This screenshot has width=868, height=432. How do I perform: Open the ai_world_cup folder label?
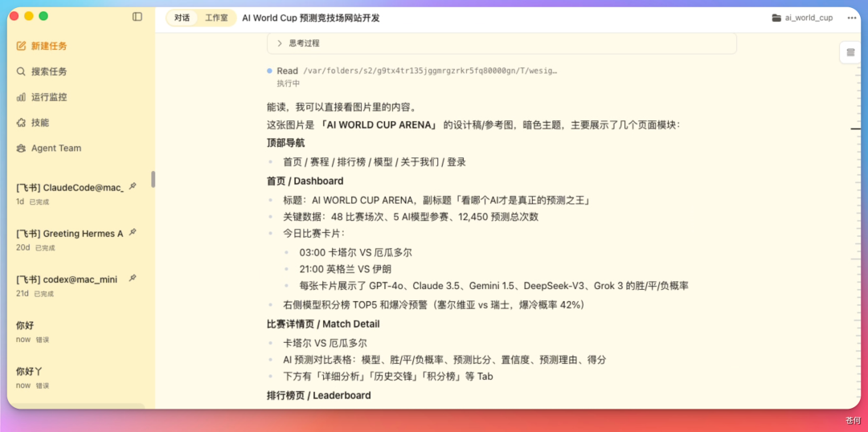(809, 18)
